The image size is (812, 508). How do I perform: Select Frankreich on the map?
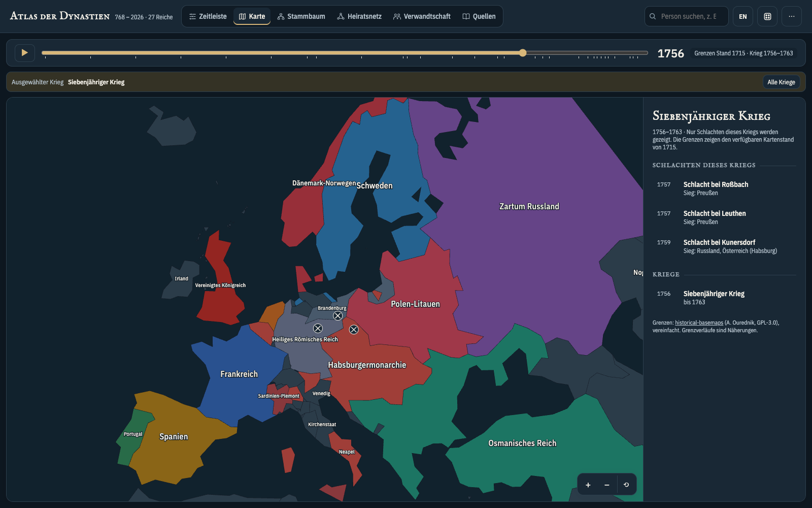pos(239,374)
